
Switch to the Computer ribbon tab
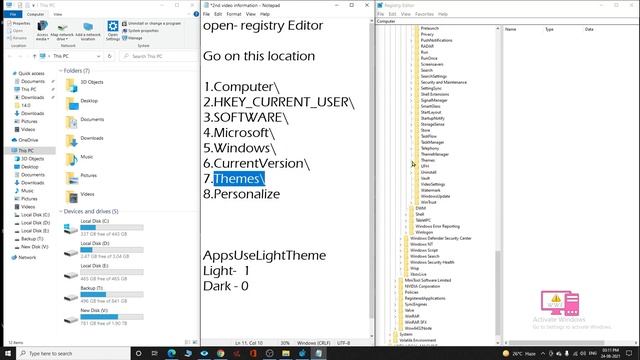(x=35, y=14)
